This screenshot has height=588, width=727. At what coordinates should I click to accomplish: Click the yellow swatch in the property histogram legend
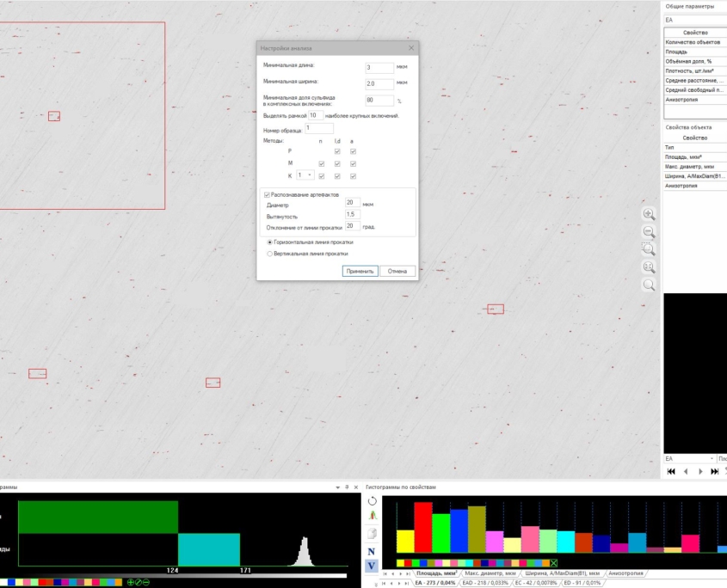click(400, 563)
